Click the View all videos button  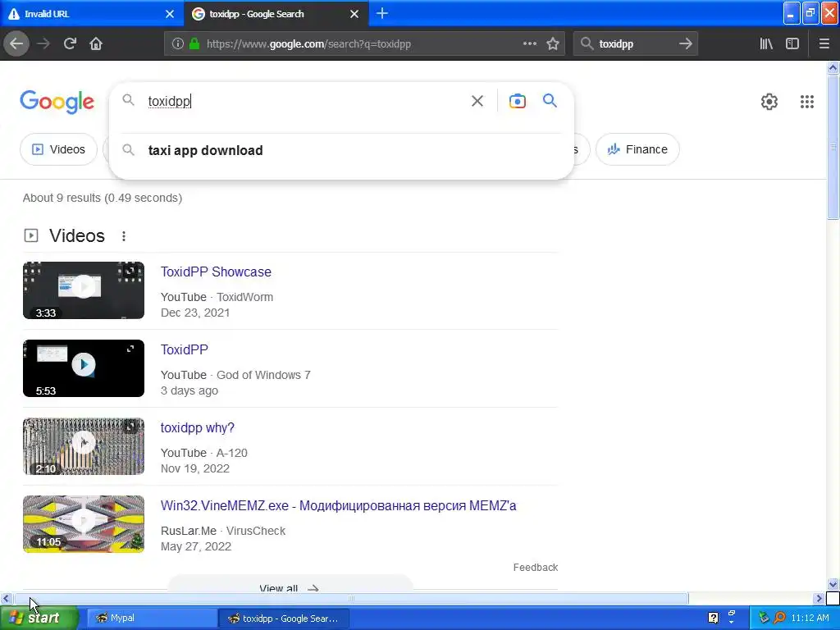[290, 583]
